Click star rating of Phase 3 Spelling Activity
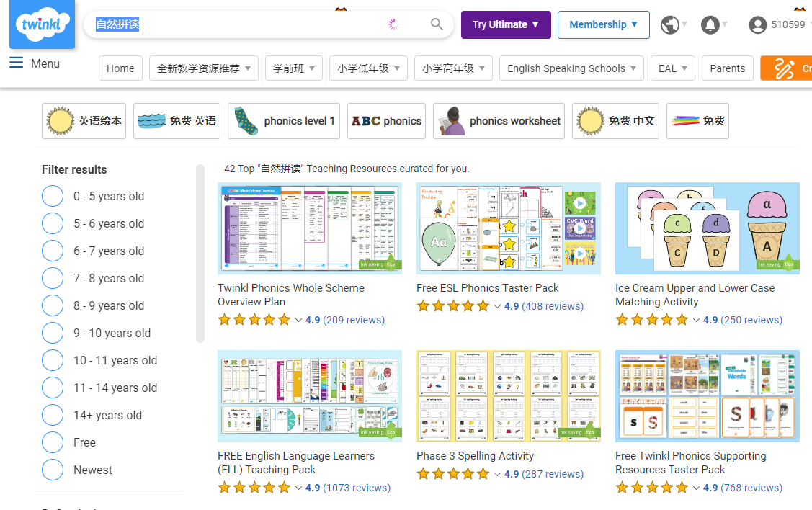Screen dimensions: 812x510 click(453, 474)
